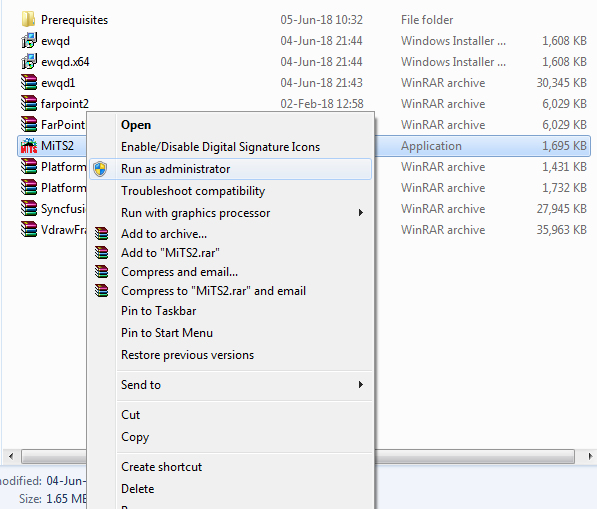Screen dimensions: 597x509
Task: Click the ewqd1 WinRAR archive icon
Action: 29,82
